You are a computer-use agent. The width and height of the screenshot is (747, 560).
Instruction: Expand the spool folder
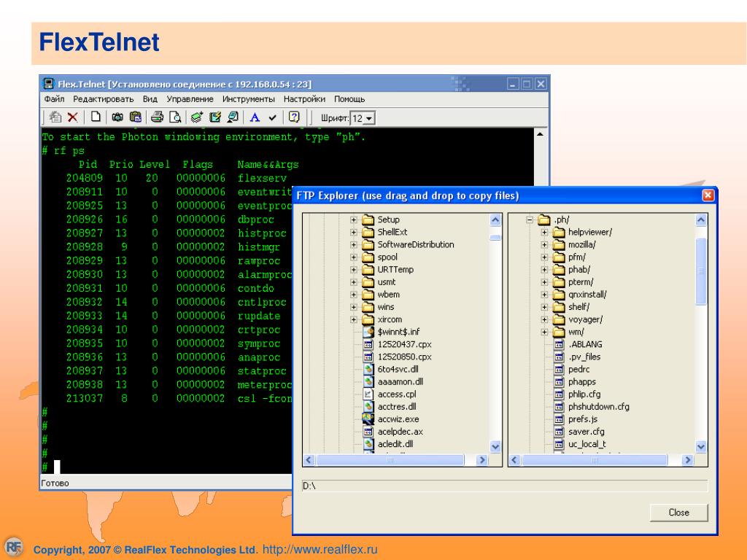[354, 257]
